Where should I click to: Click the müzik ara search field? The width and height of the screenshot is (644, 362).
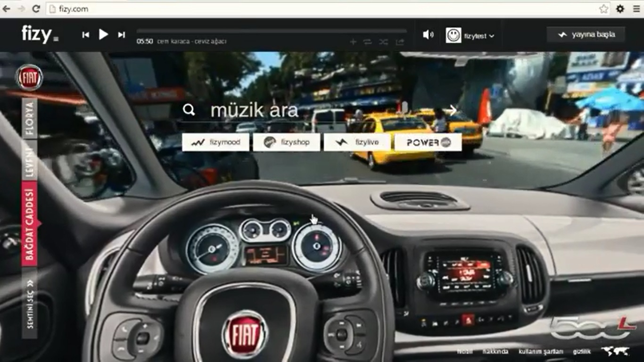tap(302, 111)
